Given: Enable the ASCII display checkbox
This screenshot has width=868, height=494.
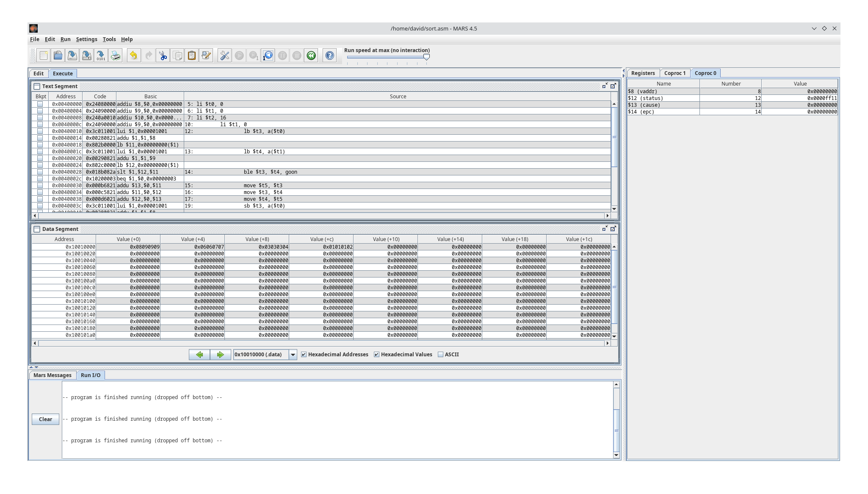Looking at the screenshot, I should coord(441,354).
